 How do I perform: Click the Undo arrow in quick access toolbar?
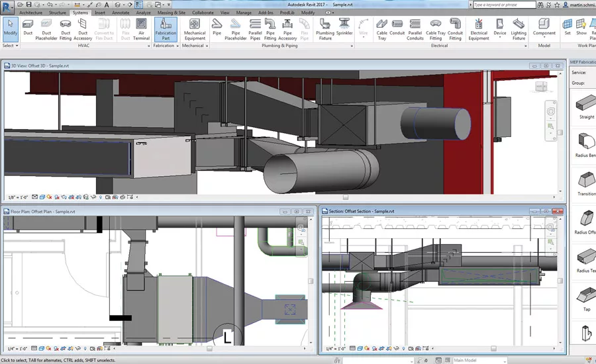[x=49, y=5]
